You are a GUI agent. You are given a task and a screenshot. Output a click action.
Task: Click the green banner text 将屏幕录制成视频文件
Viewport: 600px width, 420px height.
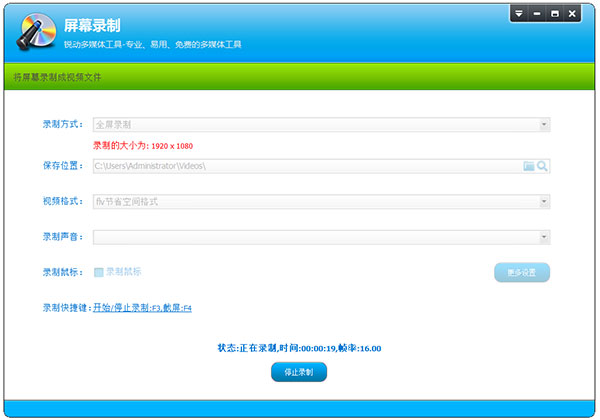pyautogui.click(x=57, y=77)
